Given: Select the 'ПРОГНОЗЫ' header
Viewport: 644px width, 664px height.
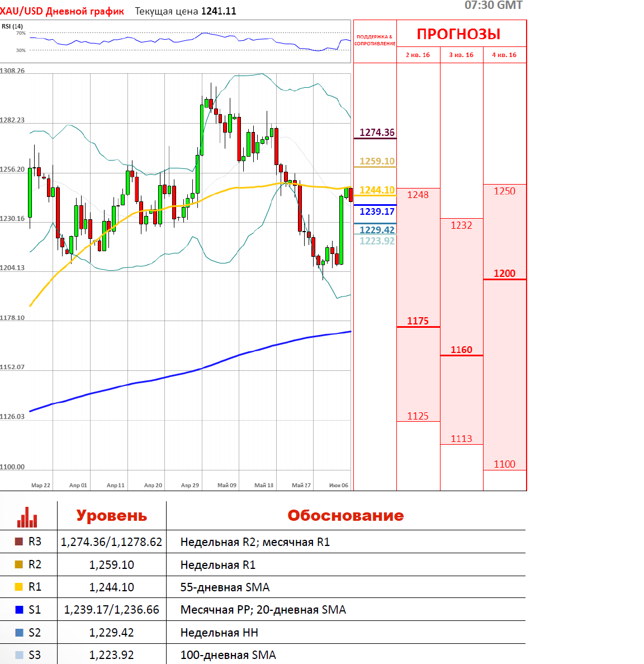Looking at the screenshot, I should point(458,34).
